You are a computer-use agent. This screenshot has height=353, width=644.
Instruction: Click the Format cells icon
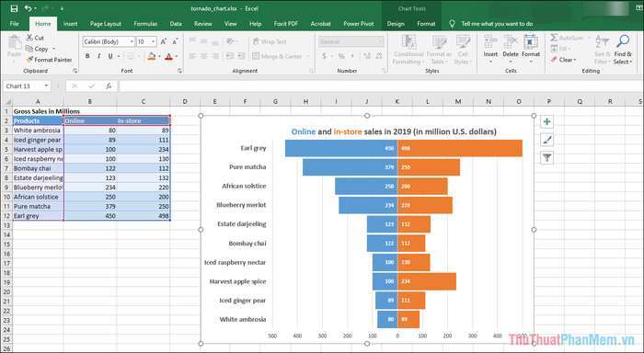(x=531, y=42)
